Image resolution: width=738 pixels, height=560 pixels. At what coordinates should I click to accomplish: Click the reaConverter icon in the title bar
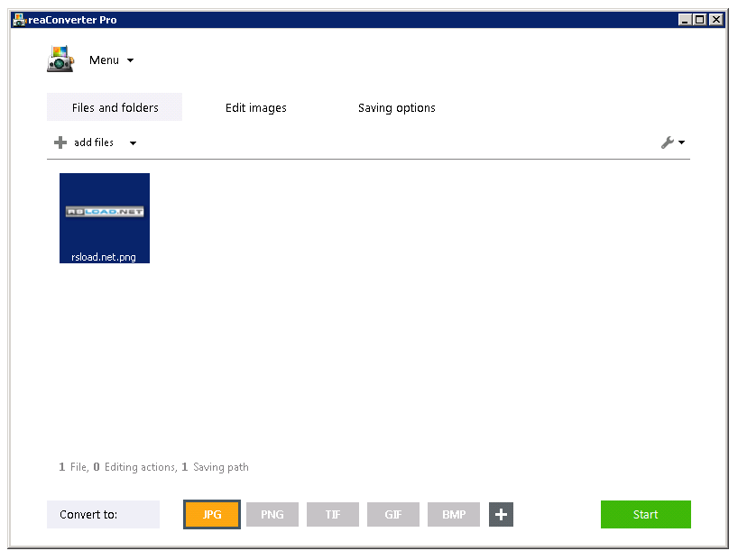pos(19,19)
